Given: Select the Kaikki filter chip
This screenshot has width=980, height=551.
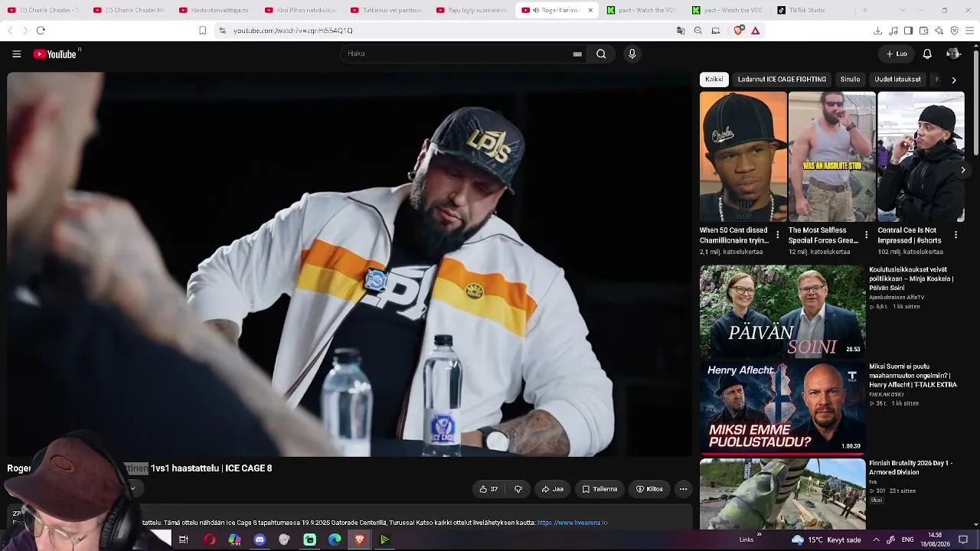Looking at the screenshot, I should pyautogui.click(x=714, y=80).
